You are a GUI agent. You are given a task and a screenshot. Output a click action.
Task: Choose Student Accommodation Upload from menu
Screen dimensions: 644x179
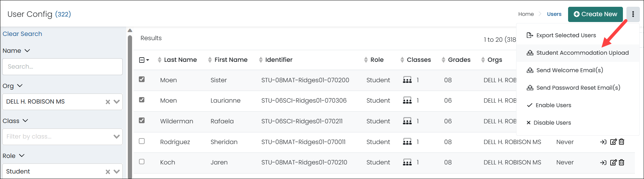pos(582,53)
